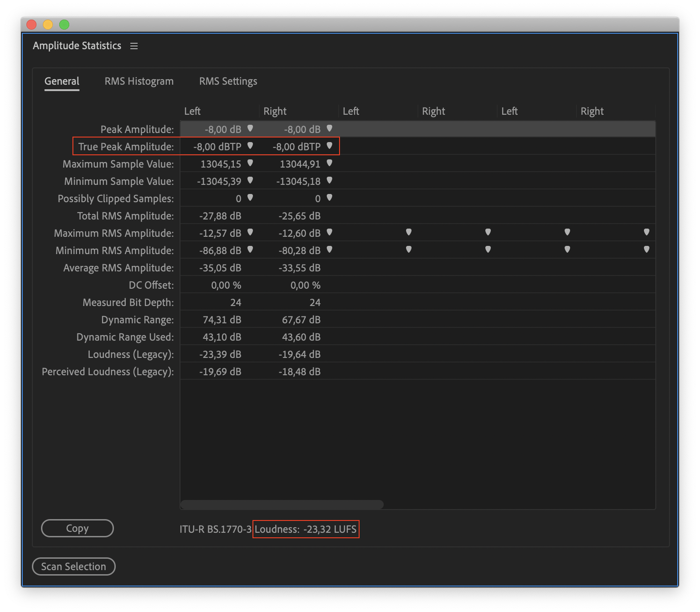Click Dynamic Range value 74,31 dB
The image size is (700, 612).
click(x=222, y=320)
